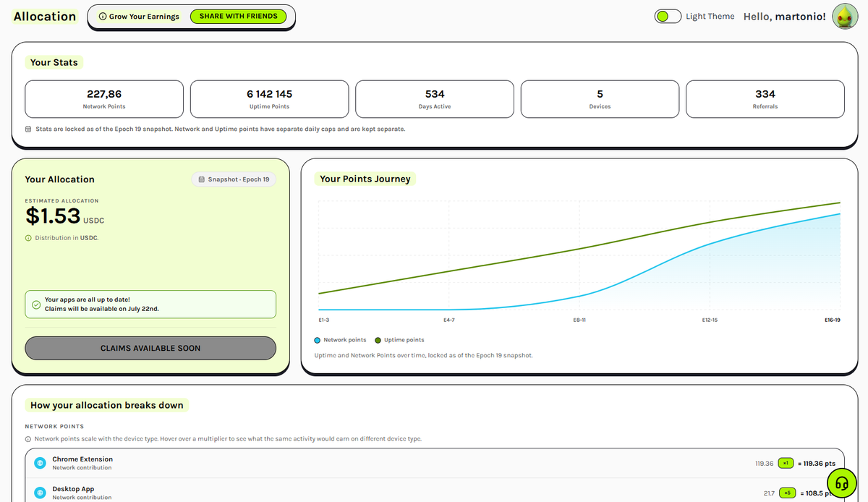Toggle Network points legend series

pyautogui.click(x=341, y=340)
